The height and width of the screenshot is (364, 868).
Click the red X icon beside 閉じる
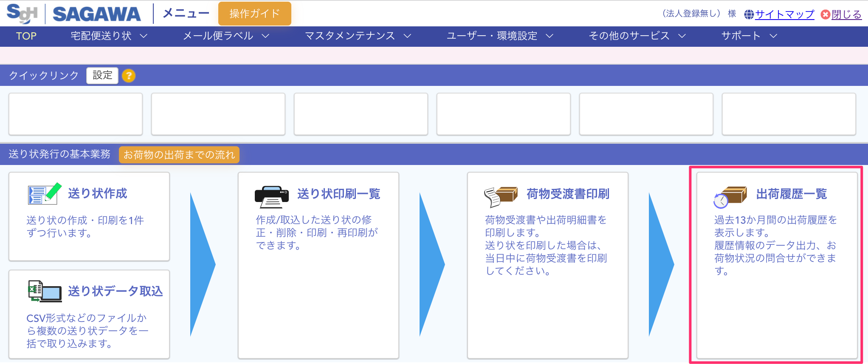[825, 15]
